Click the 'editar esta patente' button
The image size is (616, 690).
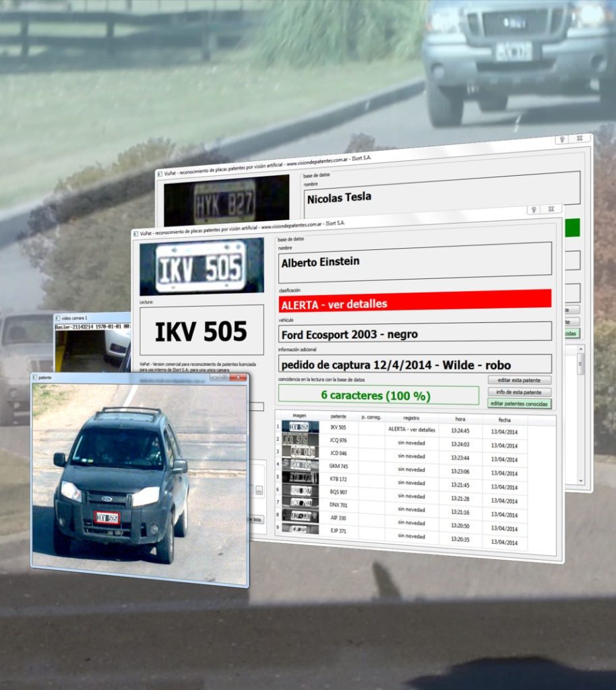click(519, 380)
